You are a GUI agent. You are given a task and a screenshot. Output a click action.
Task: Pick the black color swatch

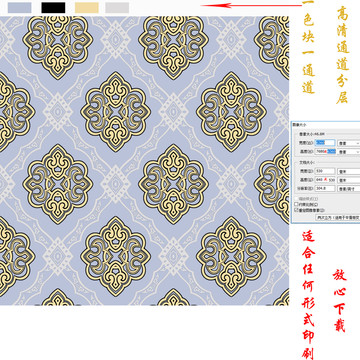[x=53, y=7]
